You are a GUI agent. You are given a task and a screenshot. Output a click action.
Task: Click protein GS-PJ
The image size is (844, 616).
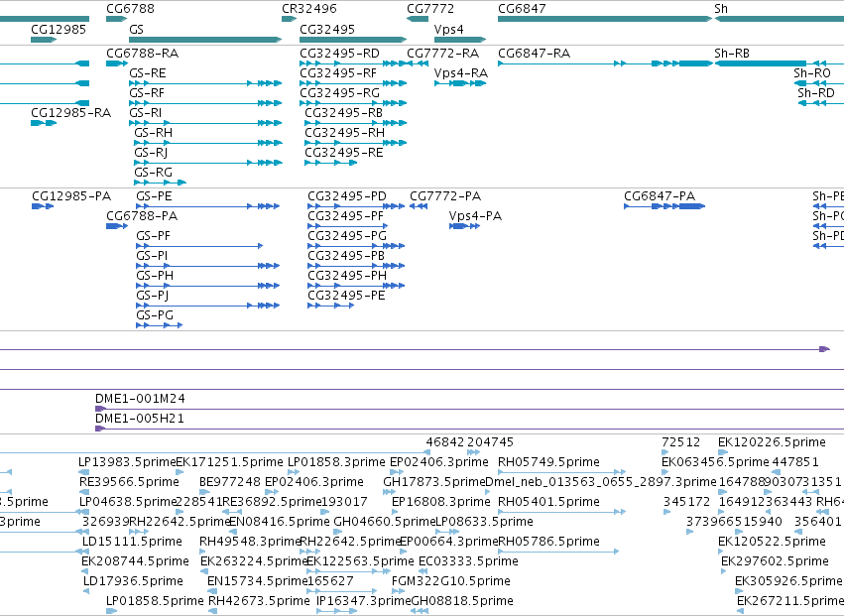[x=207, y=306]
